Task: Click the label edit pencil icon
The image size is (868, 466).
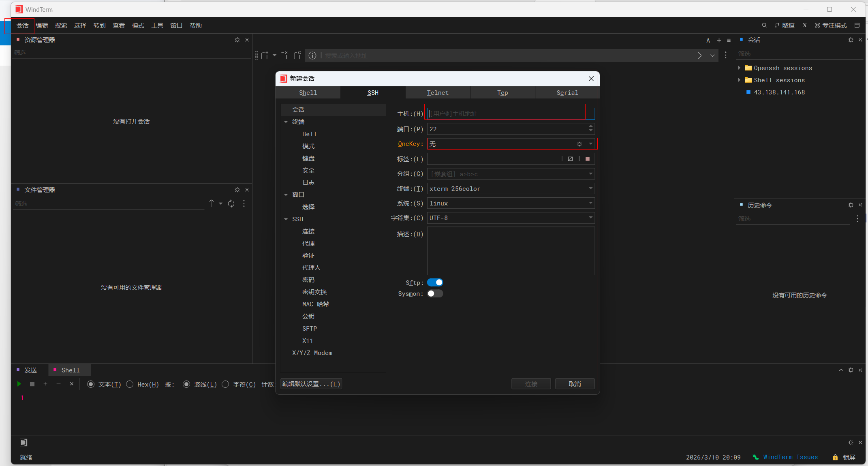Action: point(571,159)
